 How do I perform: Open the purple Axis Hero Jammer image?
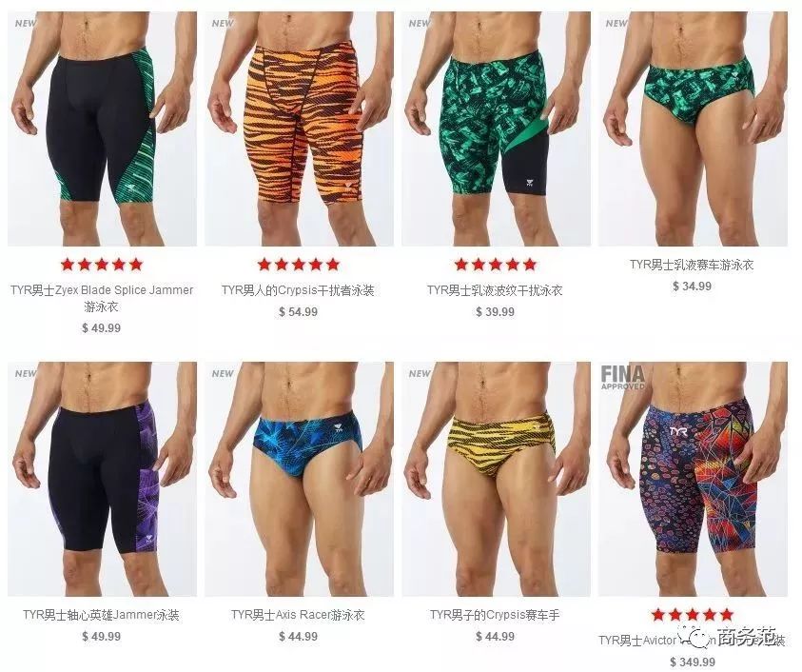[x=102, y=479]
